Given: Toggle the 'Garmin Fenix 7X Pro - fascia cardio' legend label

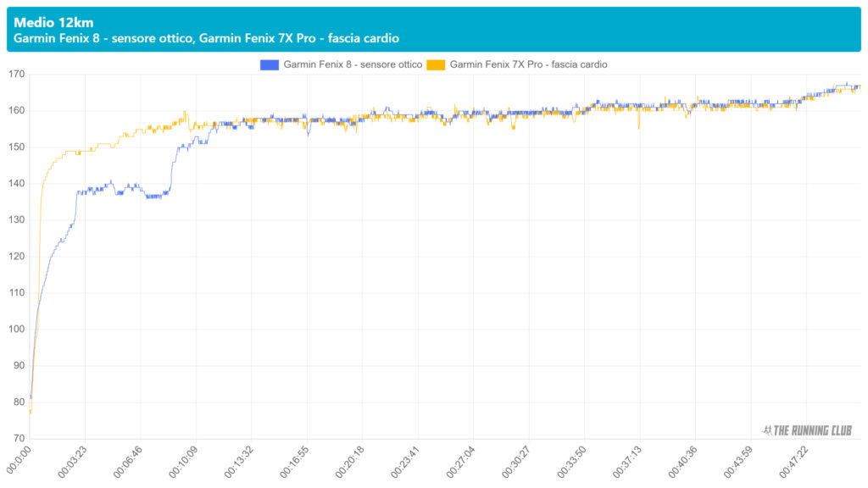Looking at the screenshot, I should pos(528,64).
